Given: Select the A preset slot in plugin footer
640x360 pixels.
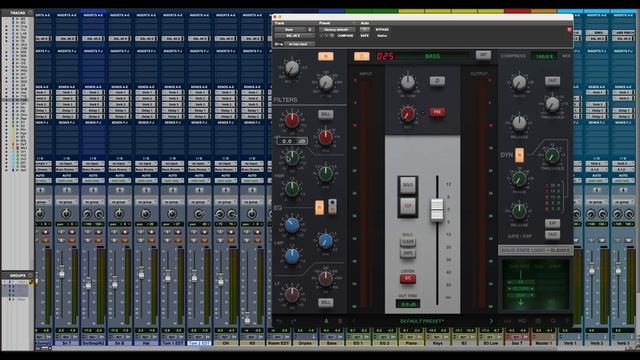Looking at the screenshot, I should [x=326, y=321].
